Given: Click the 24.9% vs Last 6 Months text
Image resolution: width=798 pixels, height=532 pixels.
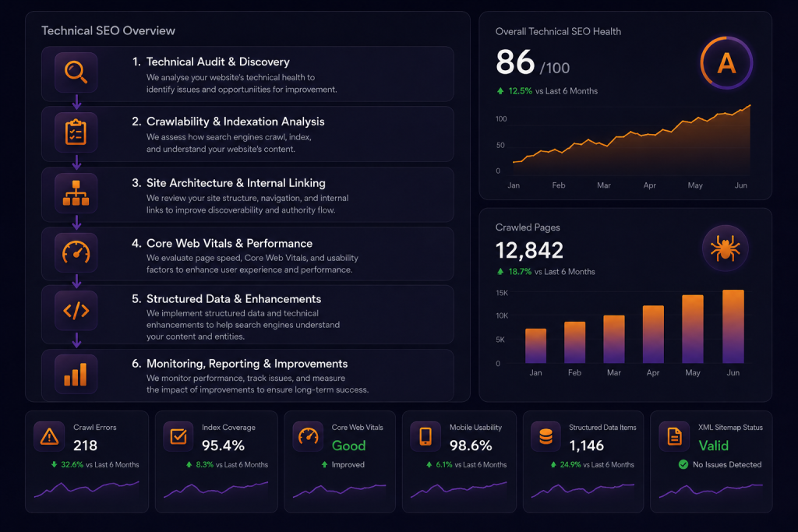Looking at the screenshot, I should click(x=596, y=464).
